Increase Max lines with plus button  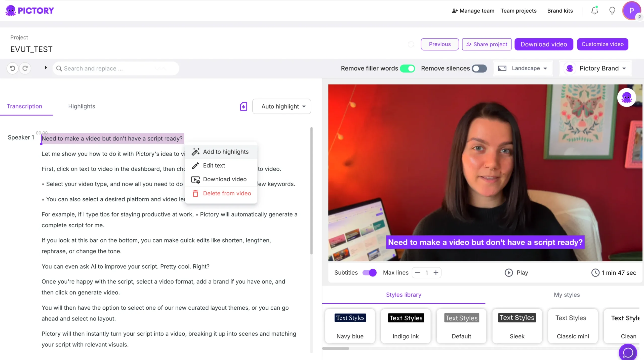[x=436, y=273]
